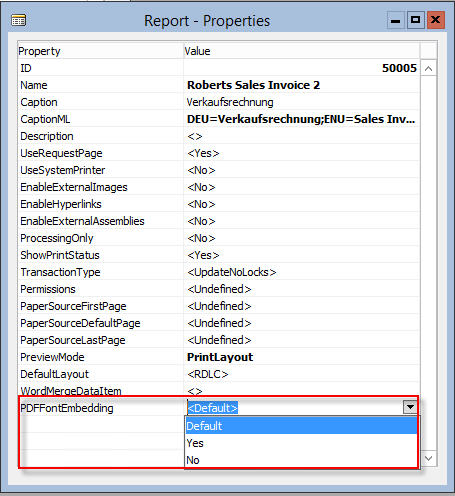Choose Yes from the PDFFontEmbedding options
Viewport: 455px width, 496px height.
coord(301,443)
